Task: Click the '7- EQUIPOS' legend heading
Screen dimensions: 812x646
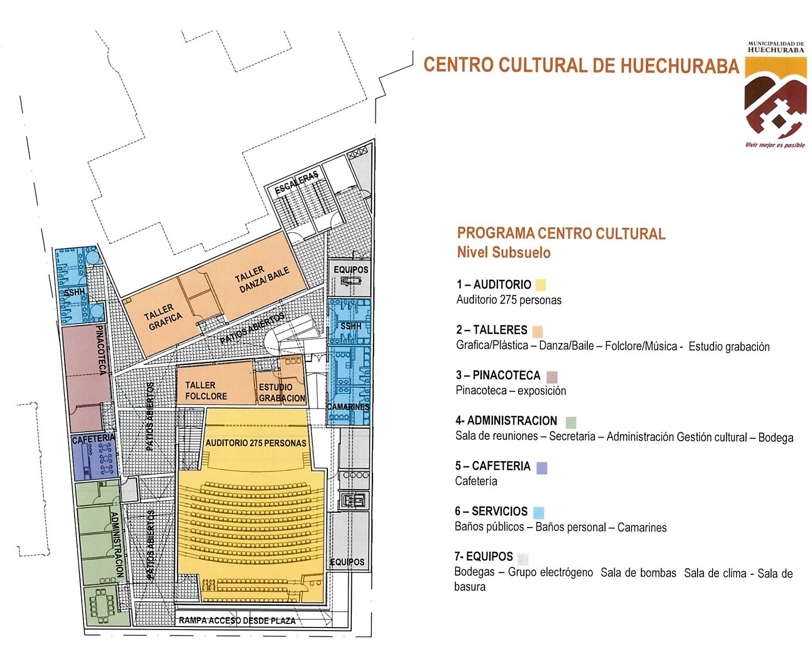Action: tap(484, 557)
